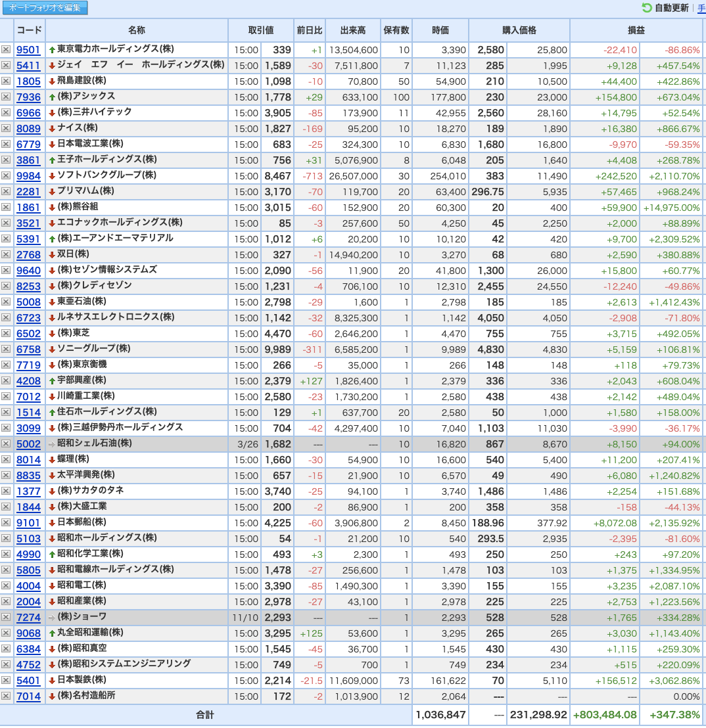Remove 6758 ソニーグループ with X icon
Image resolution: width=706 pixels, height=728 pixels.
click(x=6, y=349)
